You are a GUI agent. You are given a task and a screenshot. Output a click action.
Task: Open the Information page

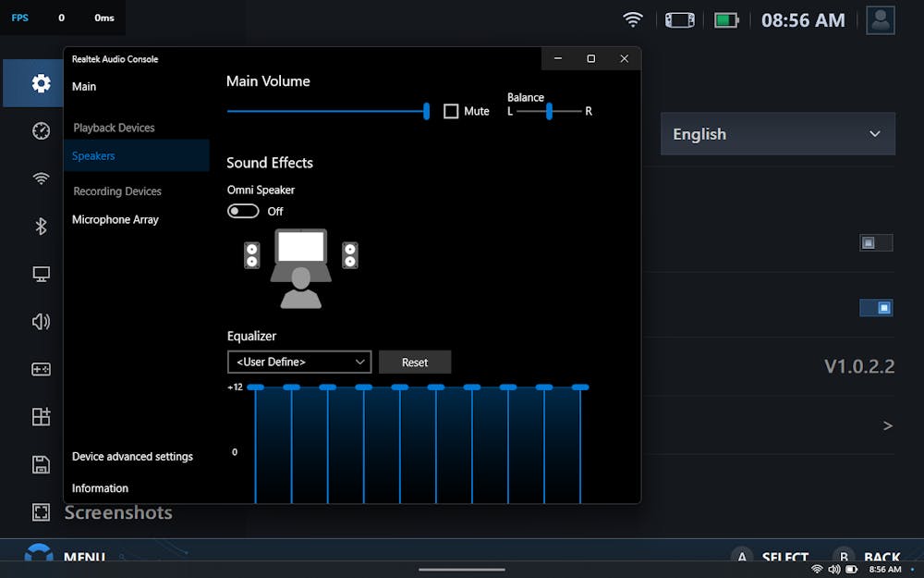(x=100, y=487)
